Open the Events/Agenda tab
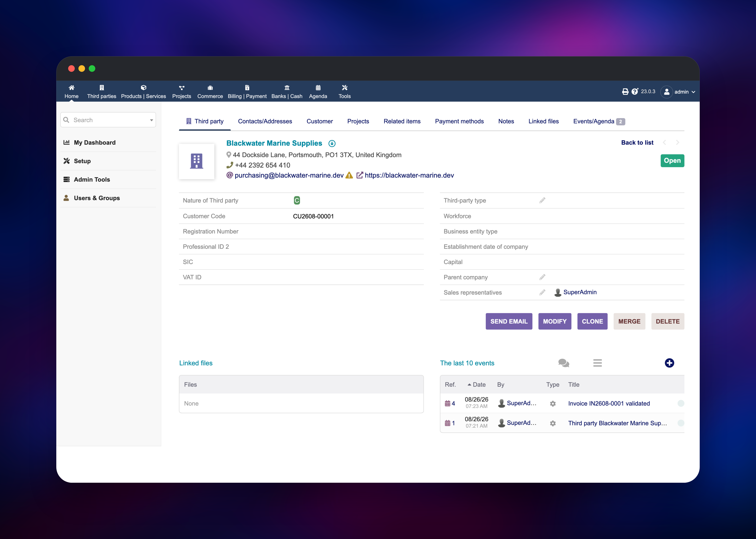This screenshot has height=539, width=756. point(599,122)
